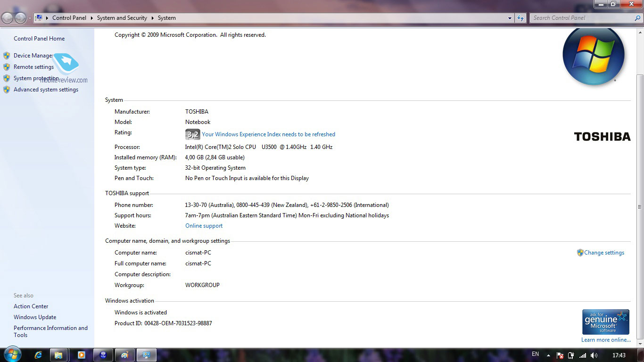Image resolution: width=644 pixels, height=362 pixels.
Task: Open Device Manager from sidebar
Action: tap(34, 56)
